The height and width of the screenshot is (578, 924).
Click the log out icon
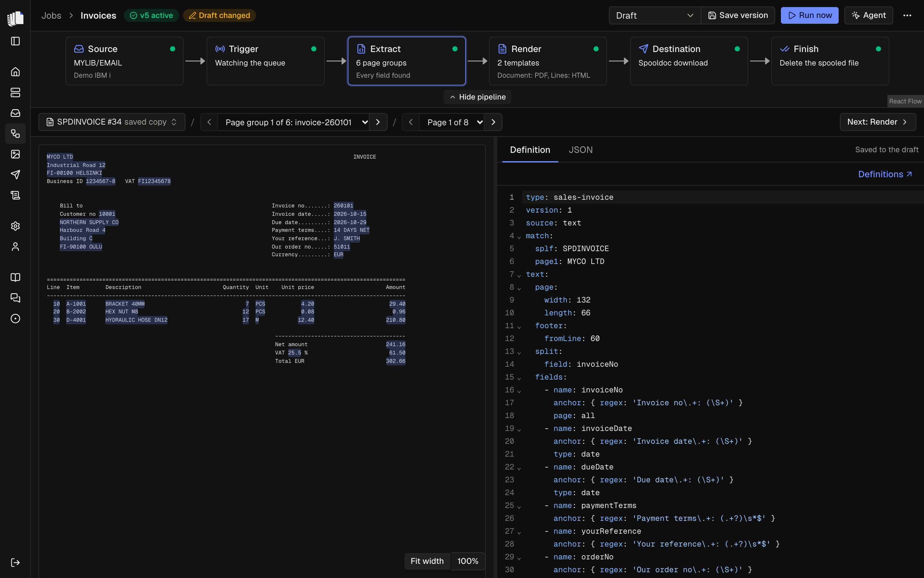[15, 562]
